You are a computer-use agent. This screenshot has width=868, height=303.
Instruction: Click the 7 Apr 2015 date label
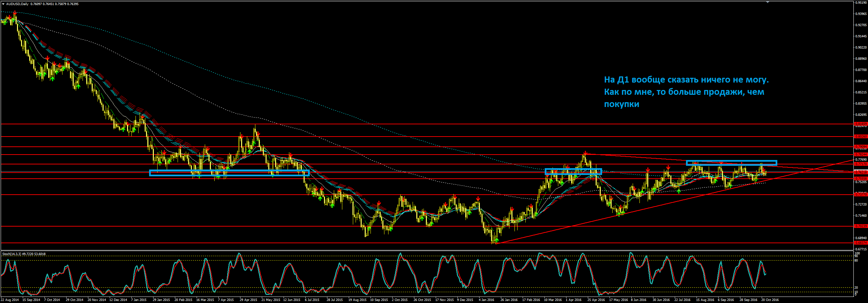click(x=226, y=300)
